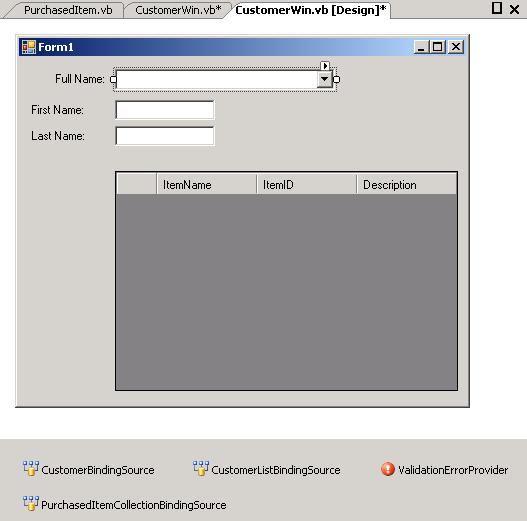Select the PurchasedItemCollectionBindingSource component icon
527x521 pixels.
coord(31,504)
